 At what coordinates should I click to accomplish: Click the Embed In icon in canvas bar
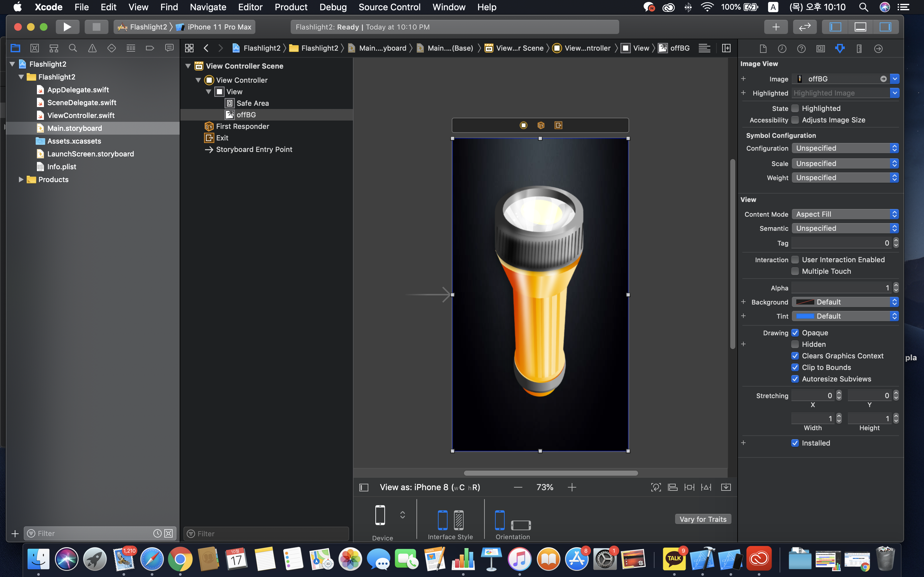[726, 487]
